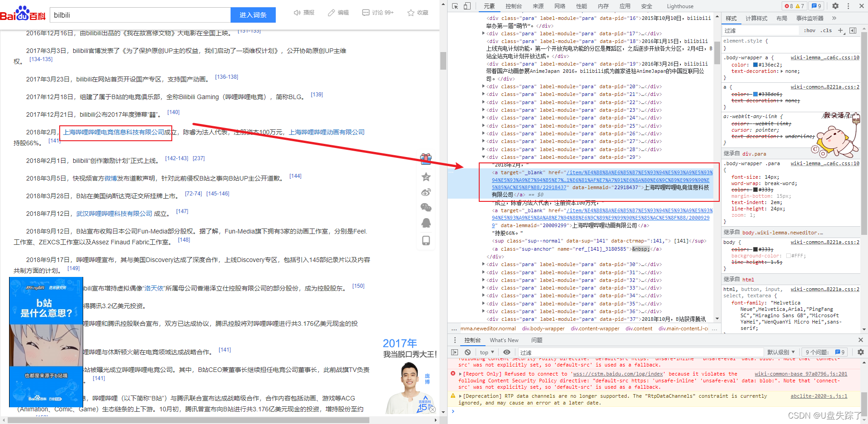Switch to the 计算样式 tab
This screenshot has width=868, height=424.
756,18
